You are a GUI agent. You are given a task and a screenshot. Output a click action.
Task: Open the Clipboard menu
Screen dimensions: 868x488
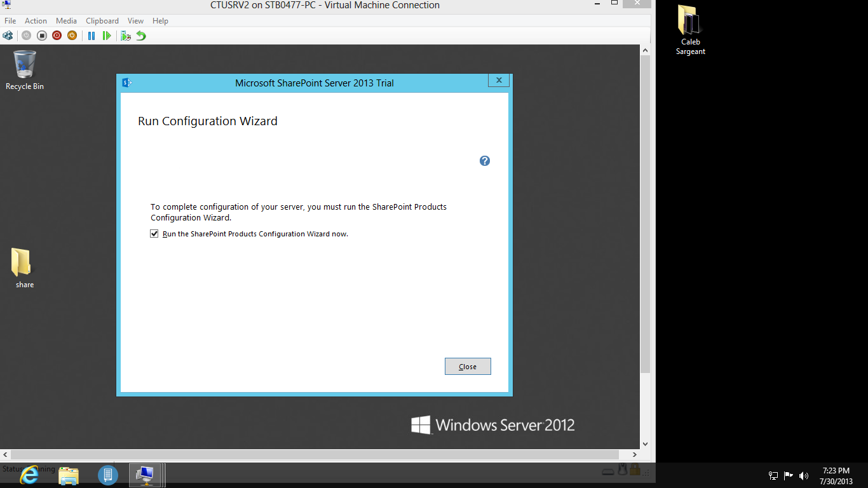tap(102, 21)
